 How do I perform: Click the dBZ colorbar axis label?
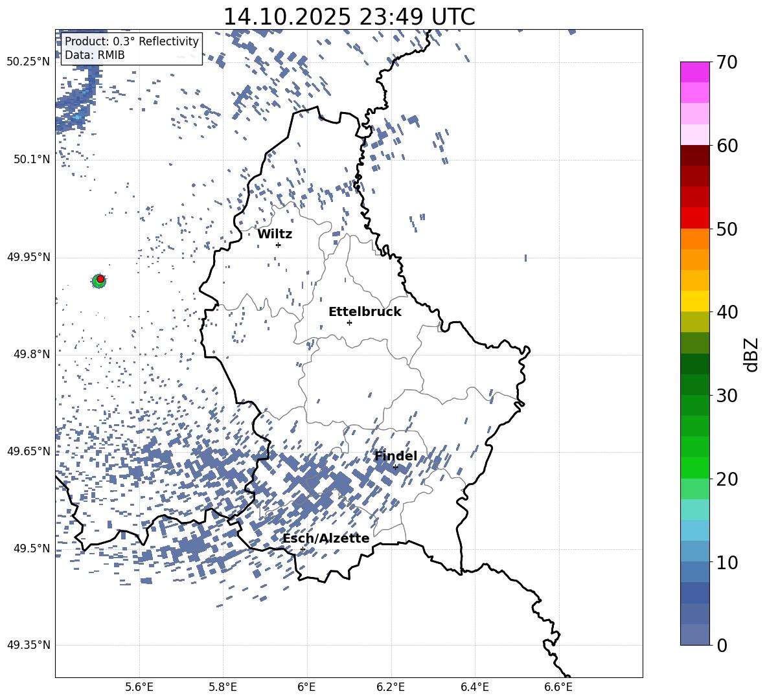coord(751,354)
